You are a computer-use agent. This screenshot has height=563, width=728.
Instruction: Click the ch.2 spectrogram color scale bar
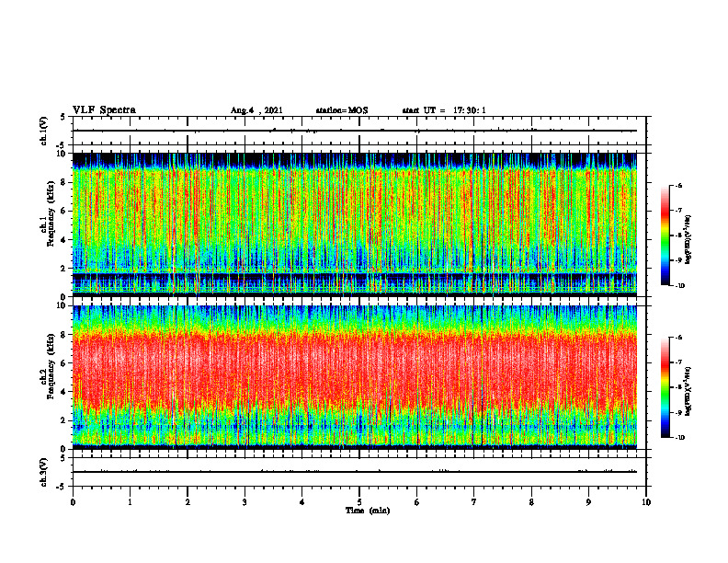tap(665, 387)
